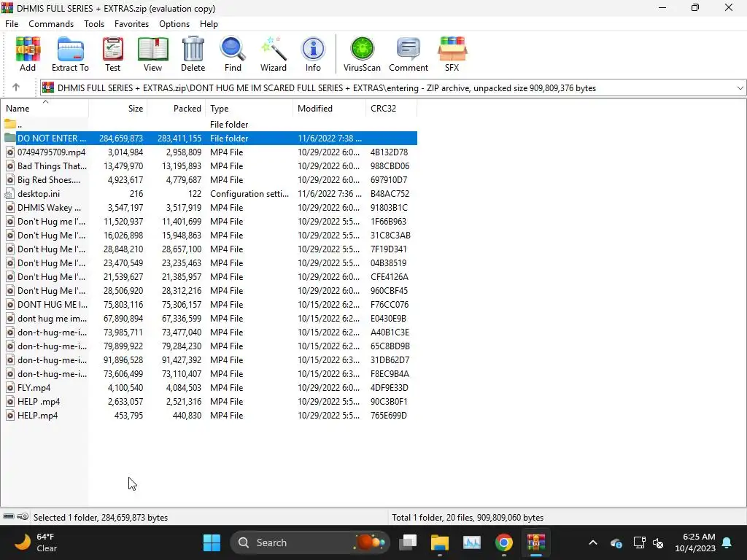Click the CRC32 value 4B132D78
The image size is (747, 560).
click(390, 152)
